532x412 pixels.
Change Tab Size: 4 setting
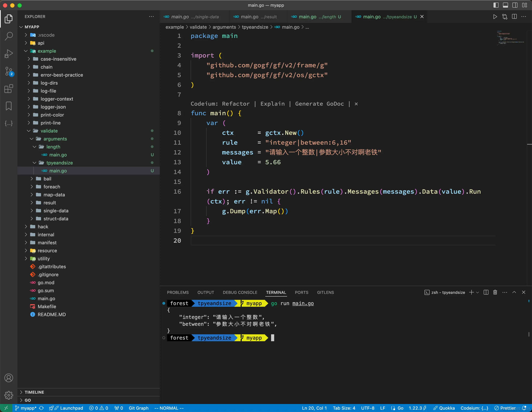(344, 408)
